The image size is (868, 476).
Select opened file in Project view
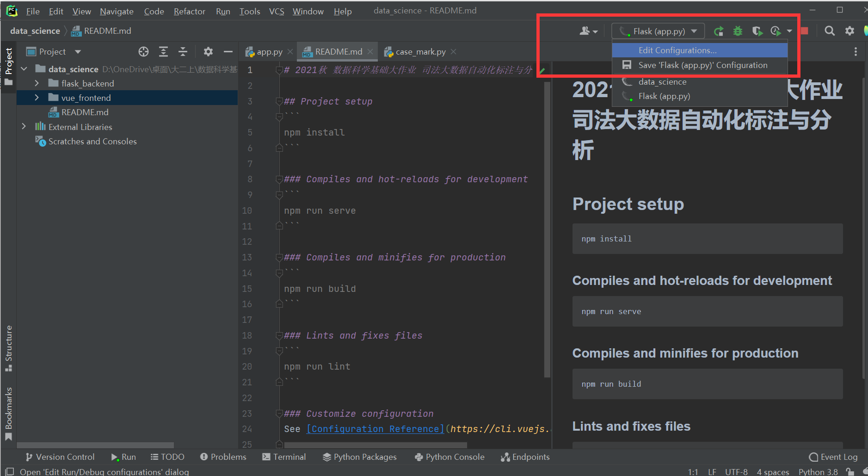coord(143,51)
